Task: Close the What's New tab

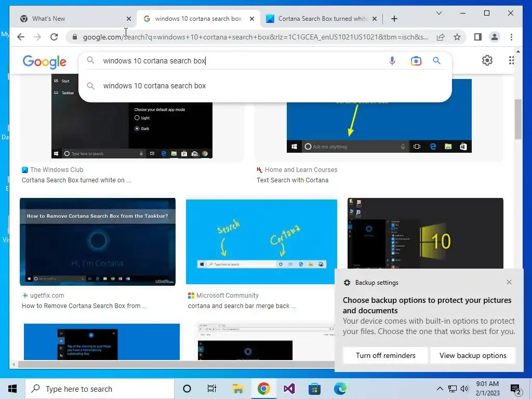Action: (129, 19)
